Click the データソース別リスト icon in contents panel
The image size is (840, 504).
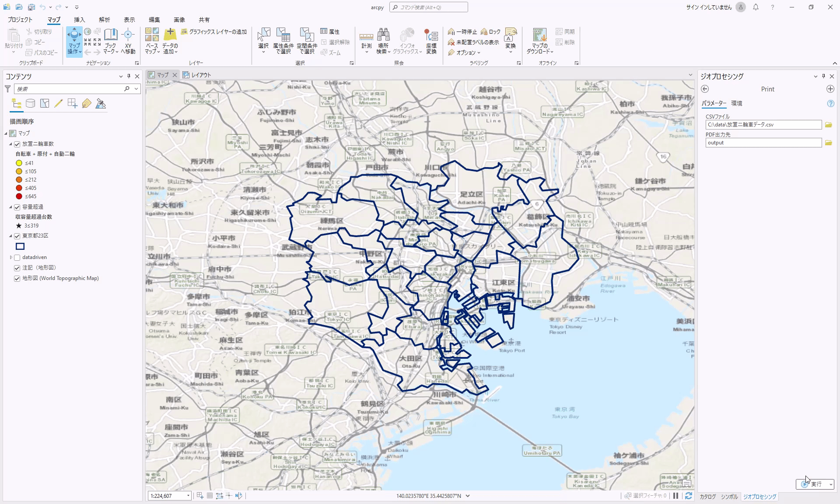pos(30,103)
